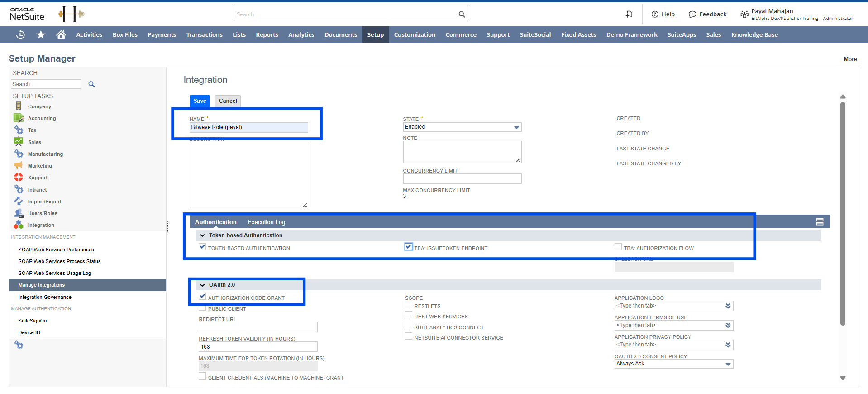Viewport: 868px width, 394px height.
Task: Go to the Home icon
Action: (61, 34)
